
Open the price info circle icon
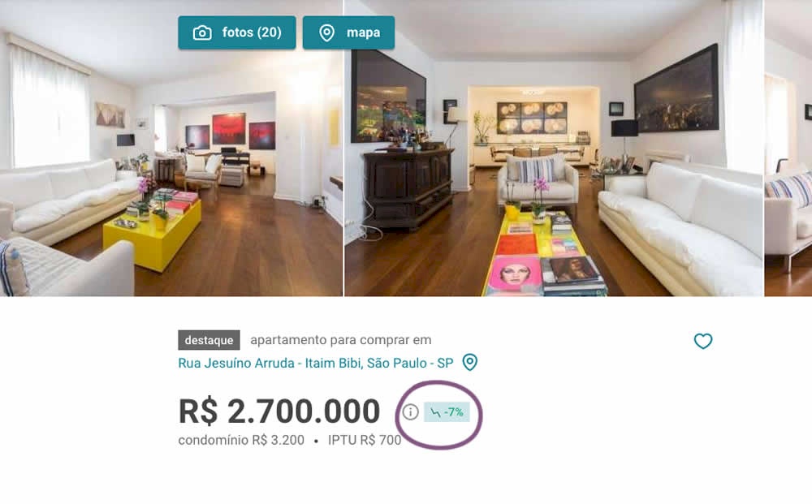click(x=410, y=412)
